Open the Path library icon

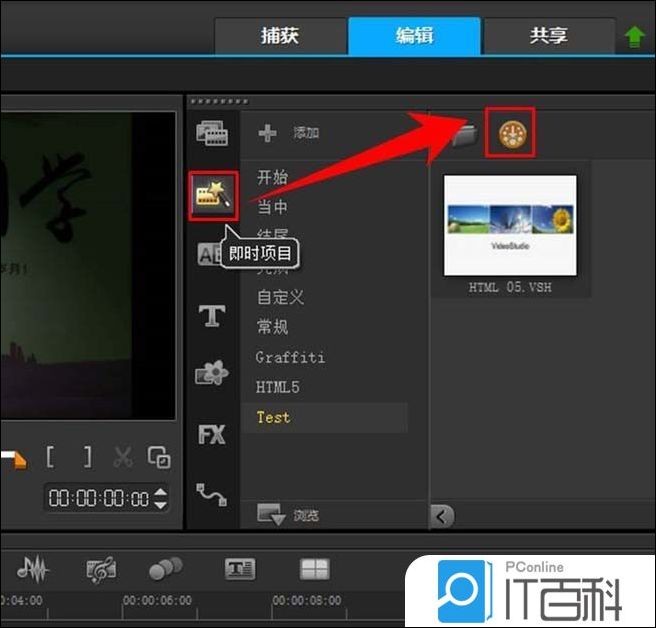click(212, 495)
